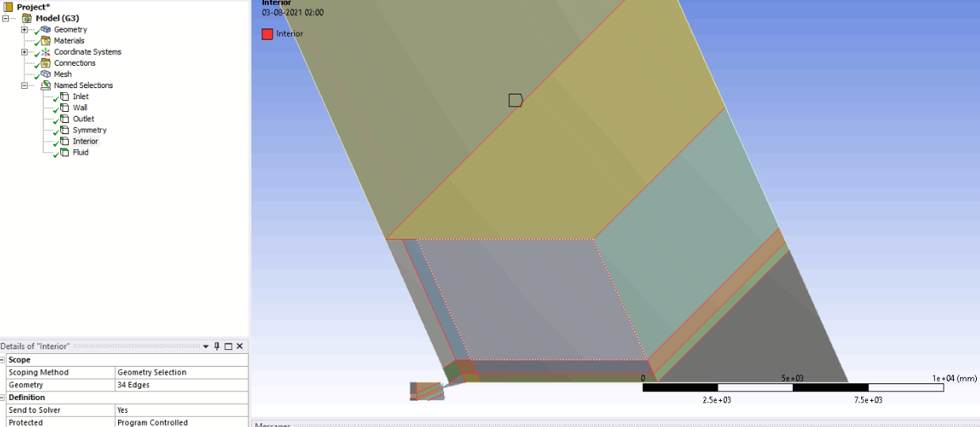Click the Connections folder icon
Image resolution: width=980 pixels, height=427 pixels.
click(46, 63)
